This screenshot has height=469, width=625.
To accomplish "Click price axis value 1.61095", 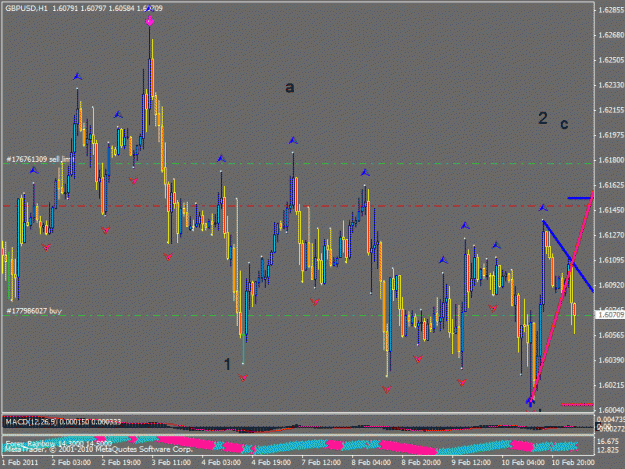I will point(611,260).
